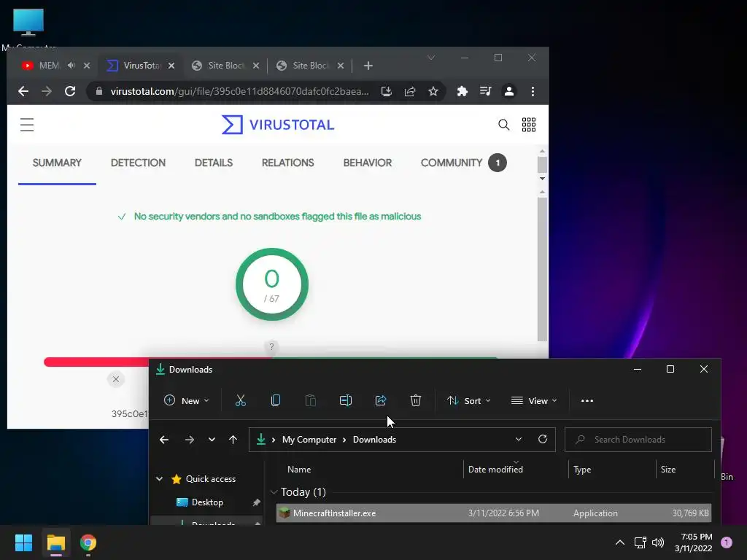This screenshot has width=747, height=560.
Task: Expand the address bar history dropdown
Action: point(519,439)
